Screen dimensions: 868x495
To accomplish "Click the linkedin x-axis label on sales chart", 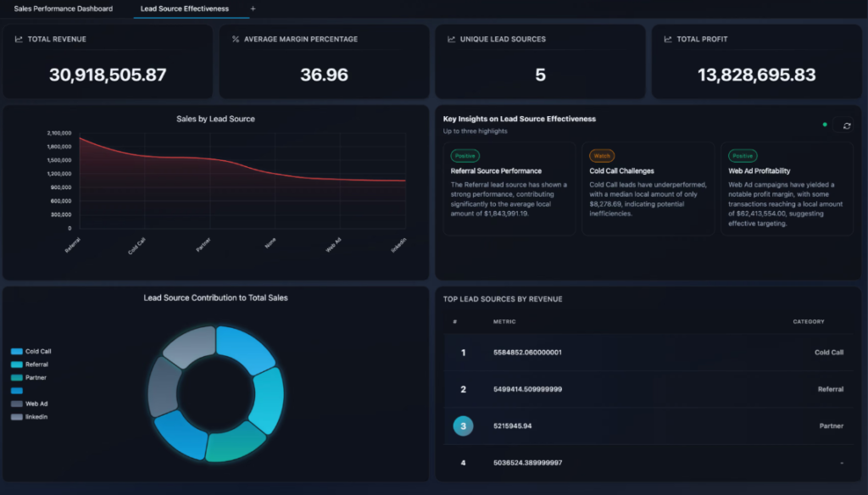I will (398, 245).
